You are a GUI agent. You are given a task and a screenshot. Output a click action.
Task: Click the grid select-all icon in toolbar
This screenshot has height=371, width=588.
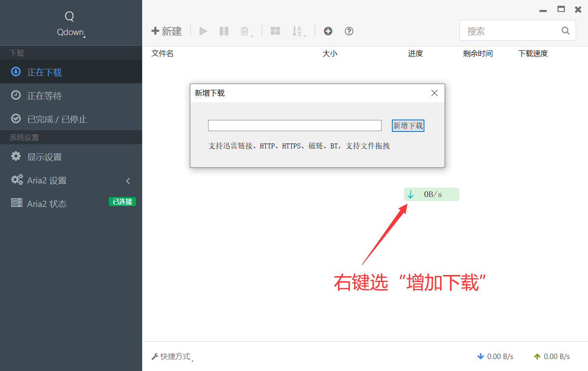275,31
